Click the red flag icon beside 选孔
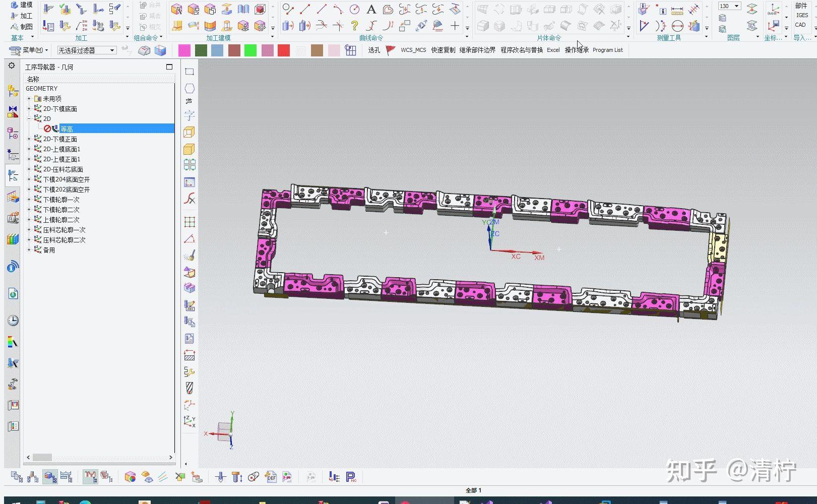Viewport: 817px width, 504px height. pyautogui.click(x=391, y=50)
